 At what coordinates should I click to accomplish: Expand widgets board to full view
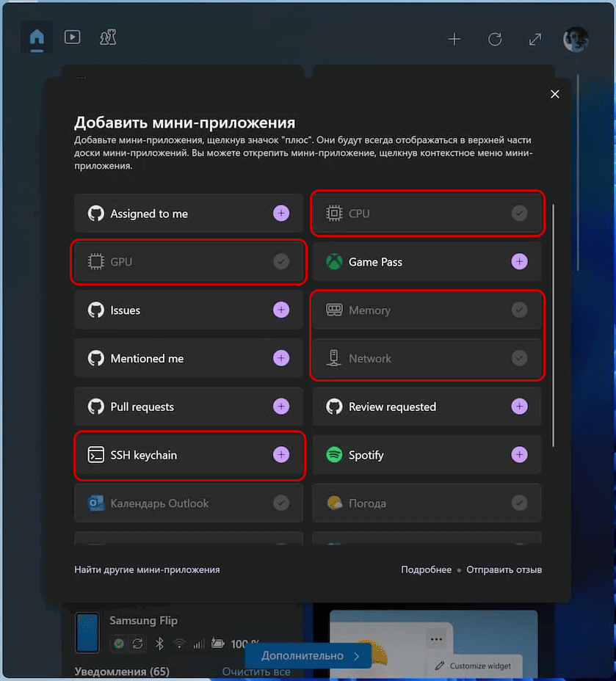click(535, 40)
